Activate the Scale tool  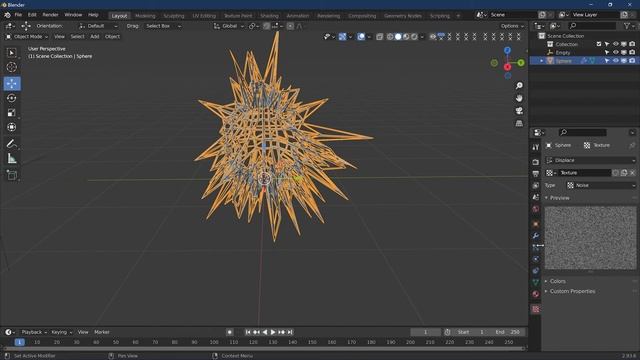[11, 113]
